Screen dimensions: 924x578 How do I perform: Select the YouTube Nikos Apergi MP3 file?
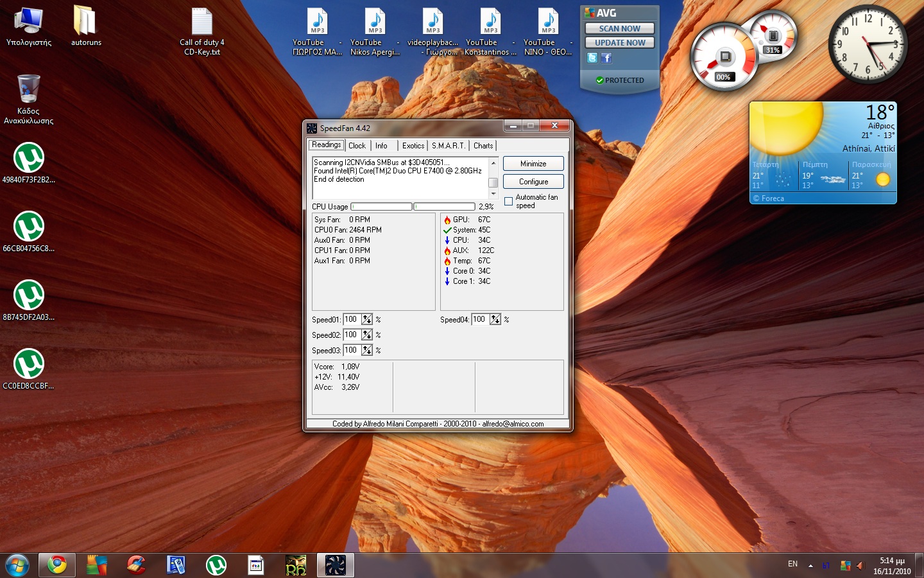[x=375, y=32]
